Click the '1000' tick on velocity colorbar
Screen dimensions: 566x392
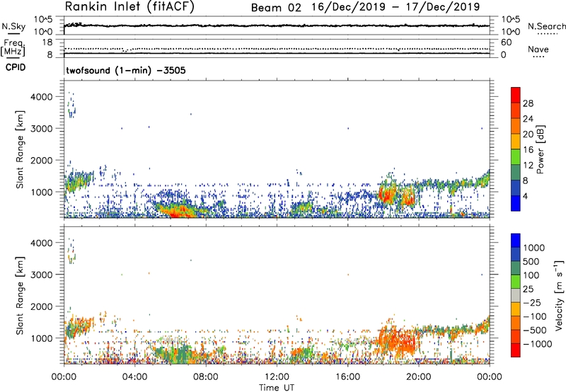pos(534,248)
